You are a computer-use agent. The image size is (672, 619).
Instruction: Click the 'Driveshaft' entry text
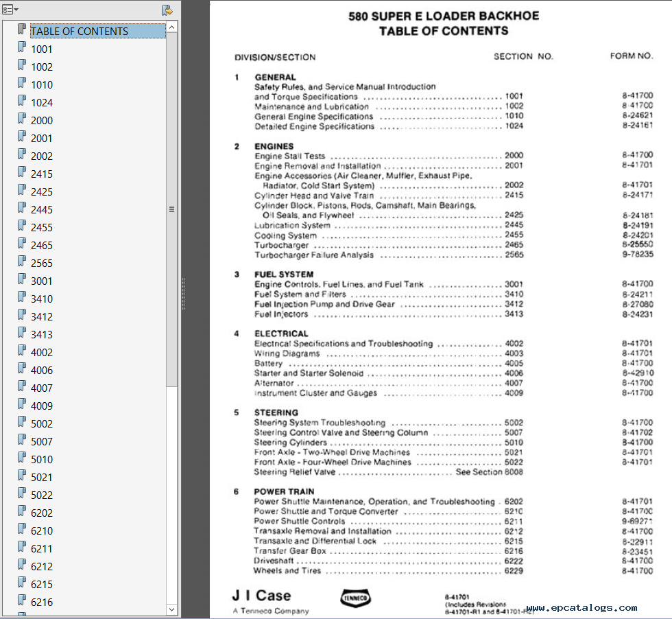coord(274,561)
